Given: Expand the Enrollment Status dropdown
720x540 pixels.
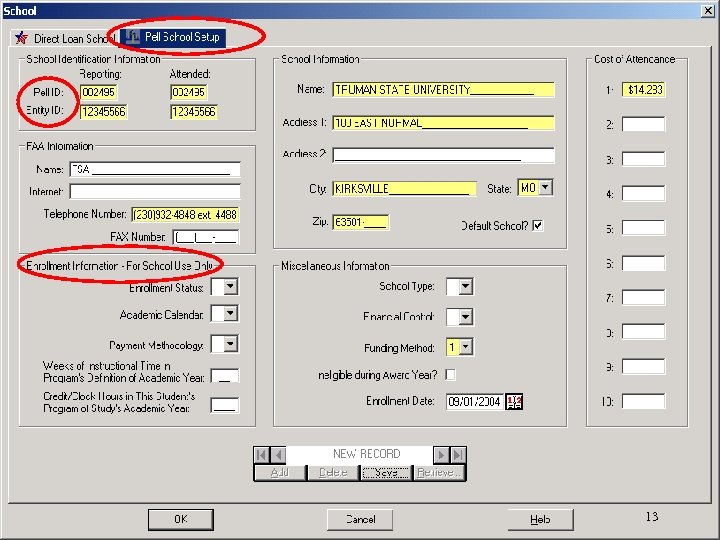Looking at the screenshot, I should [231, 287].
